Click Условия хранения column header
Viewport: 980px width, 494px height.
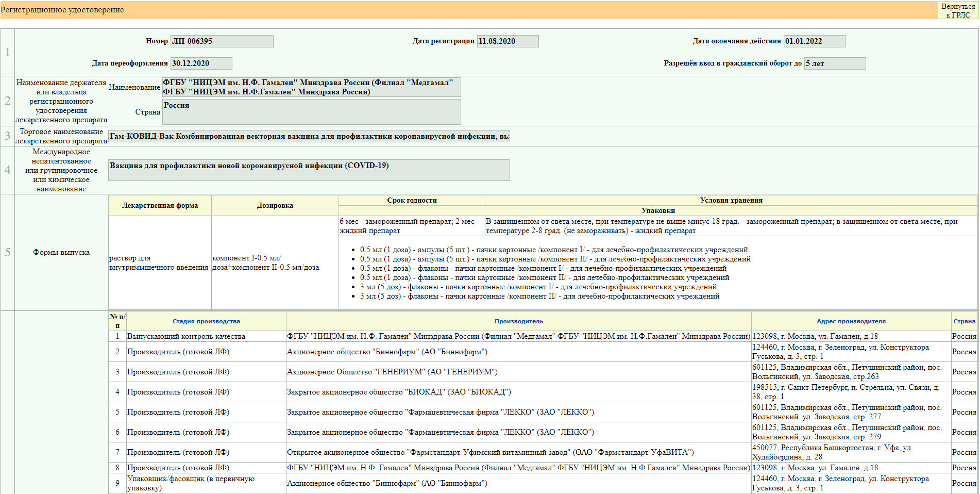click(731, 200)
